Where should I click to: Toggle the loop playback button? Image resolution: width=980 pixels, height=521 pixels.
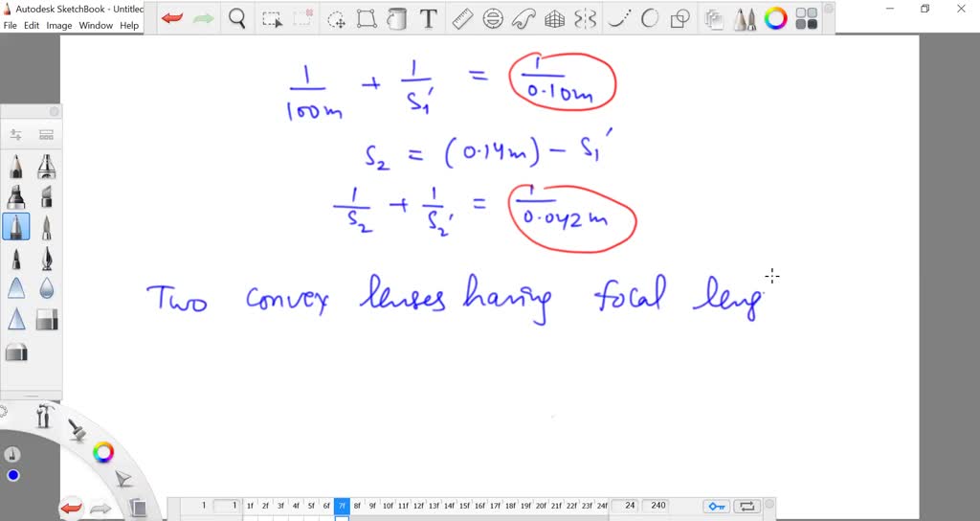[x=746, y=506]
